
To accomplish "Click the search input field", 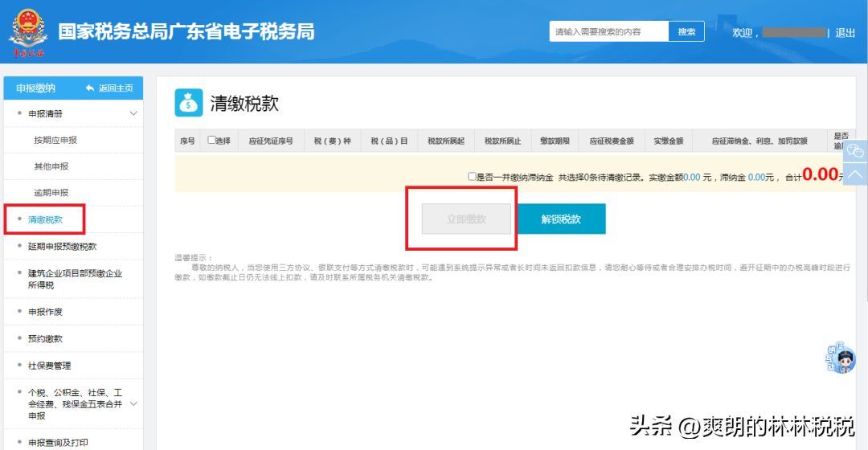I will click(x=609, y=31).
